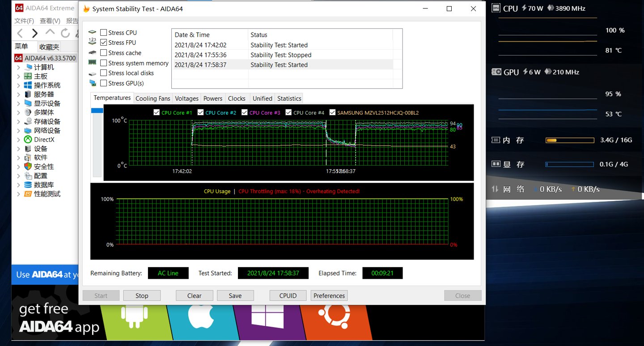The image size is (644, 346).
Task: Go forward with the right arrow toolbar icon
Action: coord(35,33)
